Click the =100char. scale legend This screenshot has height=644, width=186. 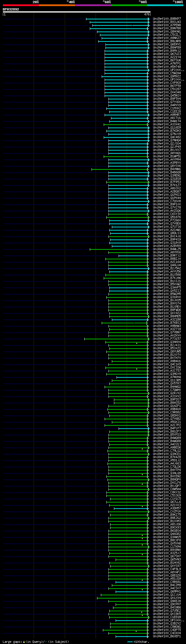point(138,641)
